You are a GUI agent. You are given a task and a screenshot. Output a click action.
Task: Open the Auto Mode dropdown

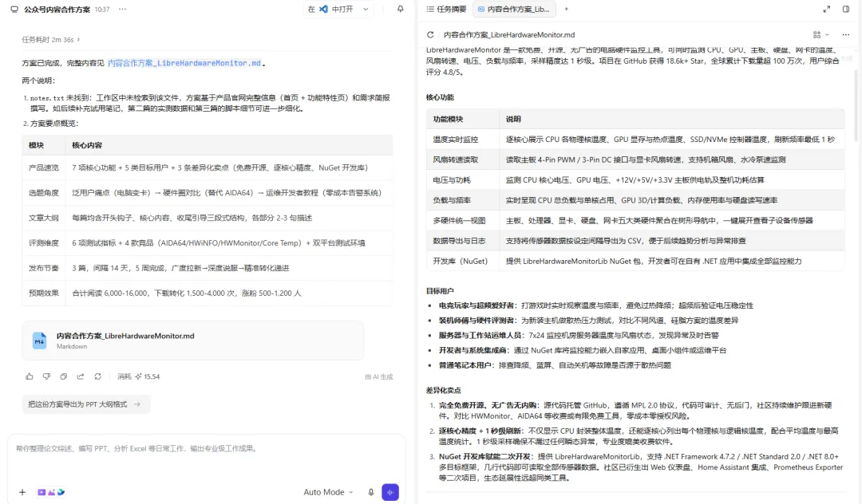click(328, 492)
